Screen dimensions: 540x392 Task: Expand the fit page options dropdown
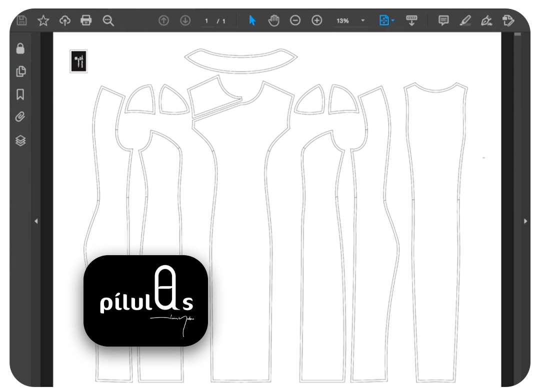click(393, 21)
